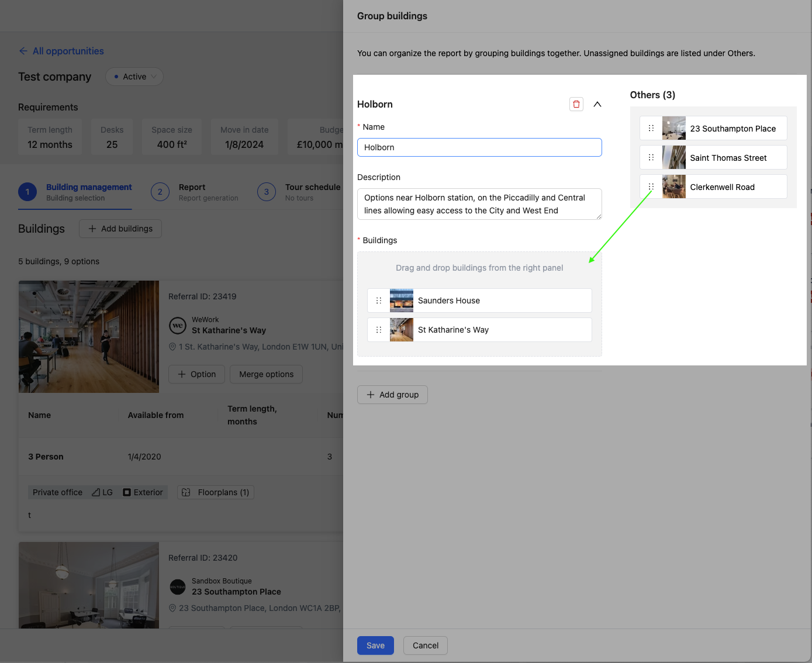This screenshot has width=812, height=663.
Task: Click the location pin beside St Katharine's Way address
Action: point(172,346)
